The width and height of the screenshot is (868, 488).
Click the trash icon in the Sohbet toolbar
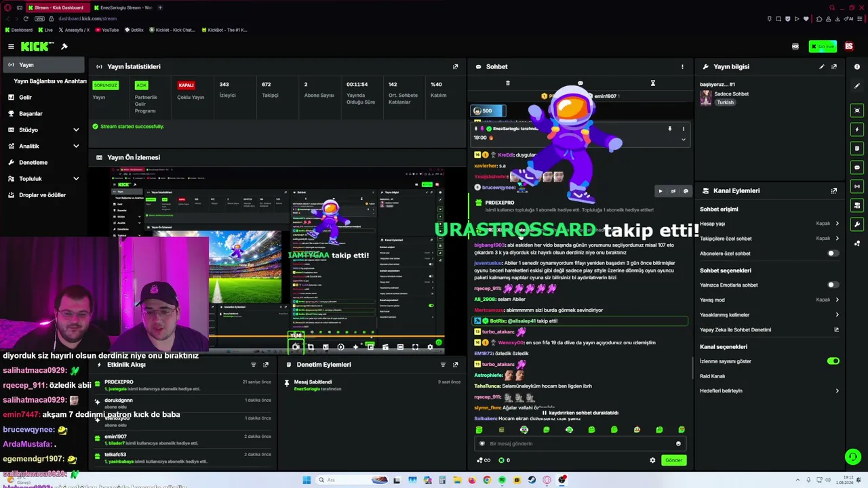pos(507,83)
